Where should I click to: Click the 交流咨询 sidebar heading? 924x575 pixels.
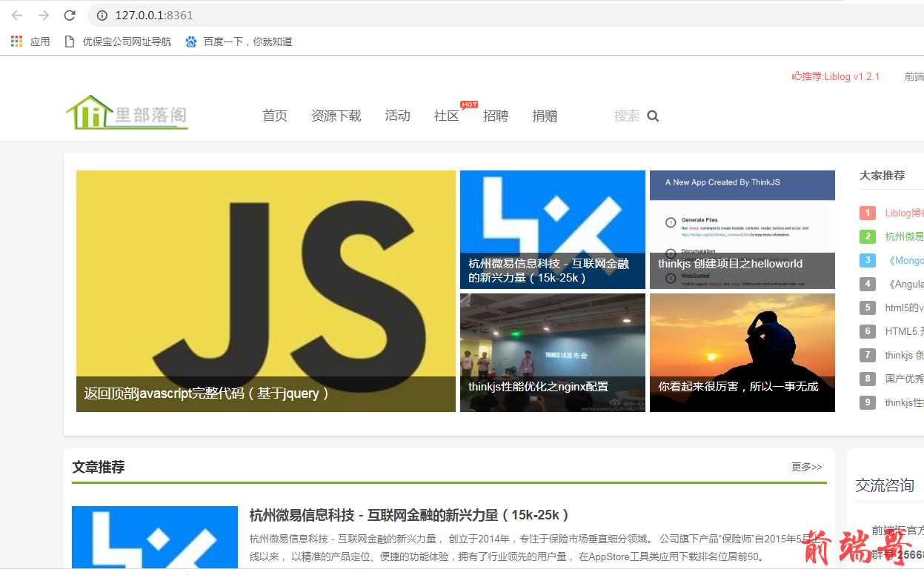click(885, 485)
